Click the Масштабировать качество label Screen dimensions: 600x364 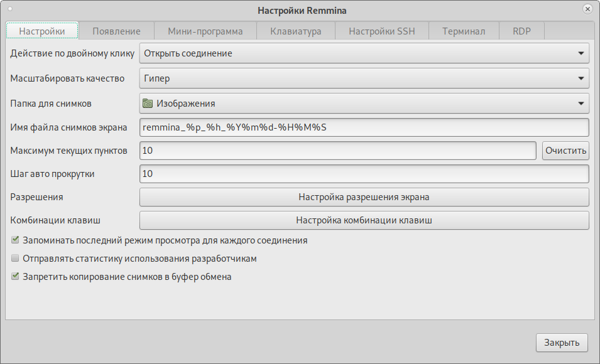coord(67,78)
